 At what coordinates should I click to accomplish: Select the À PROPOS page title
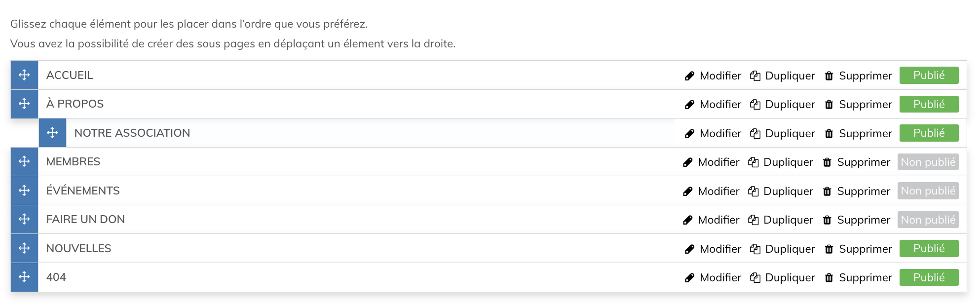pyautogui.click(x=75, y=104)
